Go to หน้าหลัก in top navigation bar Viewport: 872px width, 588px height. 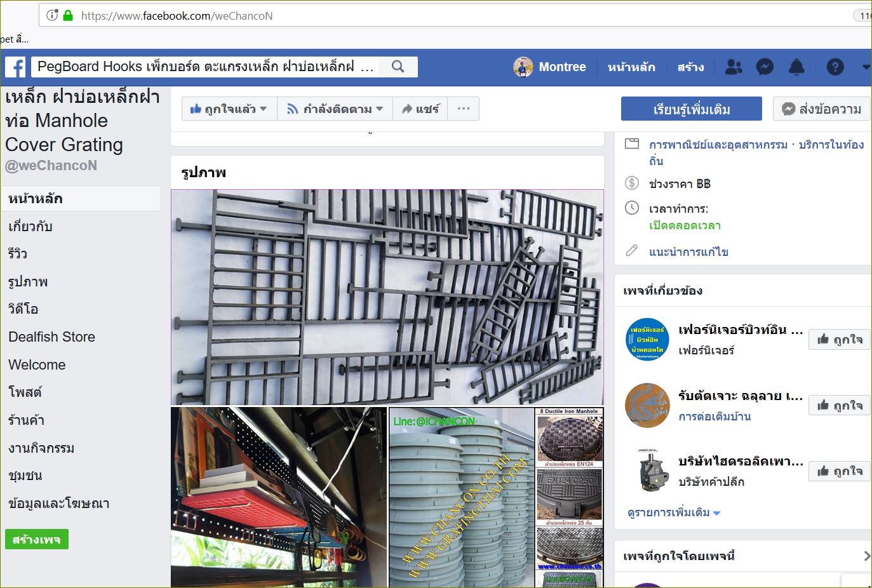click(631, 67)
